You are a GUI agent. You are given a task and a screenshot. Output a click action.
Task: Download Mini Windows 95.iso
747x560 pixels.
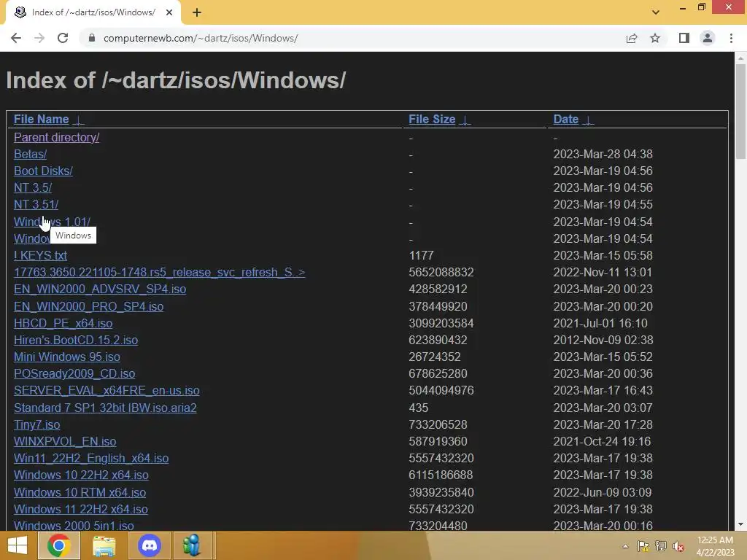pyautogui.click(x=67, y=357)
